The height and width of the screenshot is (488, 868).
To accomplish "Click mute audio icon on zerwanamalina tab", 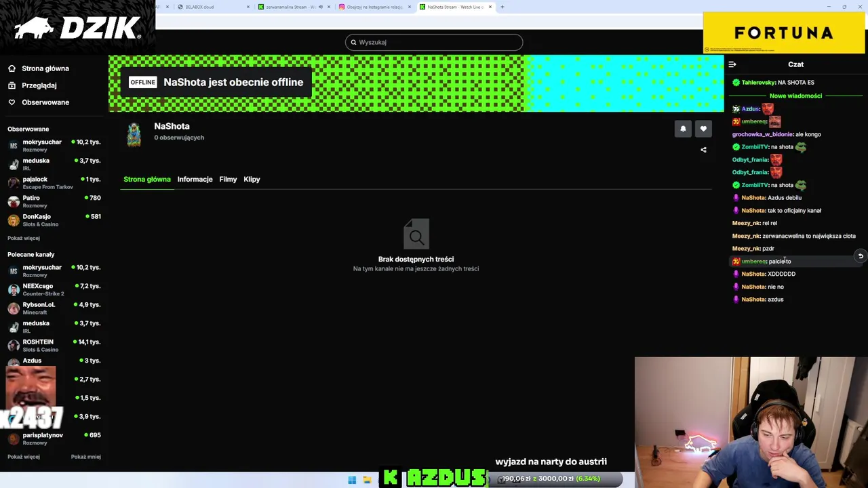I will coord(321,7).
